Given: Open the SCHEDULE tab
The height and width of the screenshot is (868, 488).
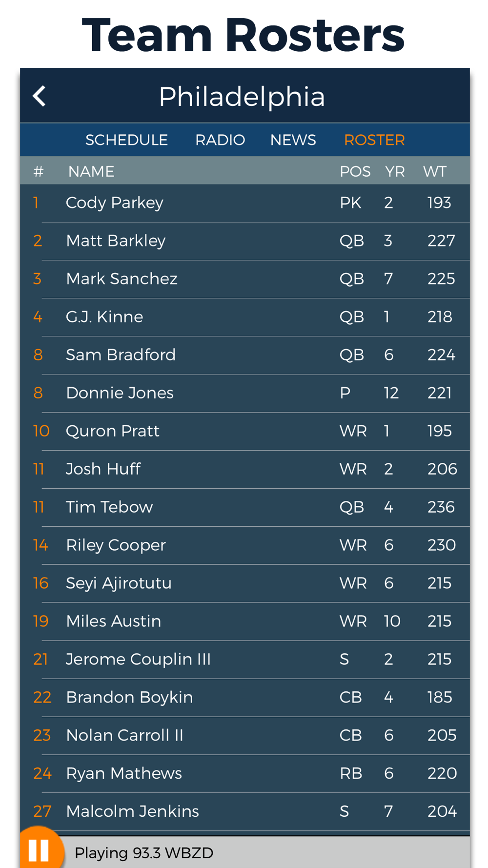Looking at the screenshot, I should coord(126,140).
